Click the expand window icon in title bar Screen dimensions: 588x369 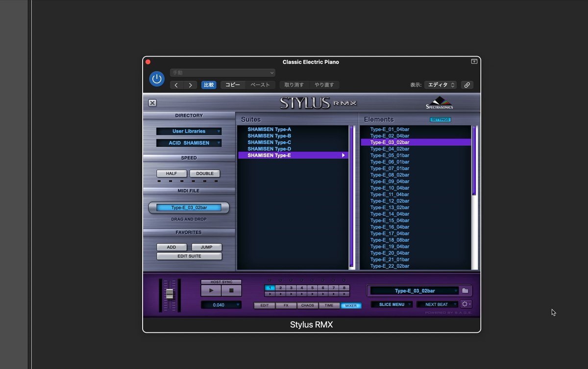[x=474, y=62]
